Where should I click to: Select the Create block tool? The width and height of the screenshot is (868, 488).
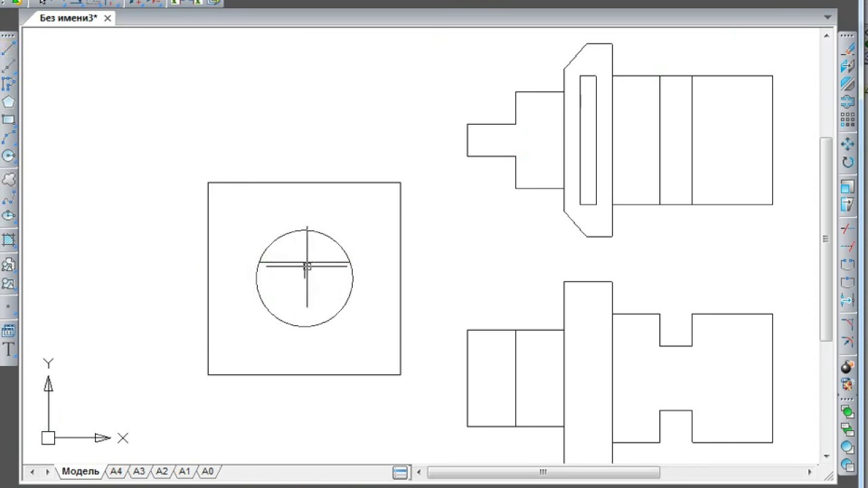8,283
